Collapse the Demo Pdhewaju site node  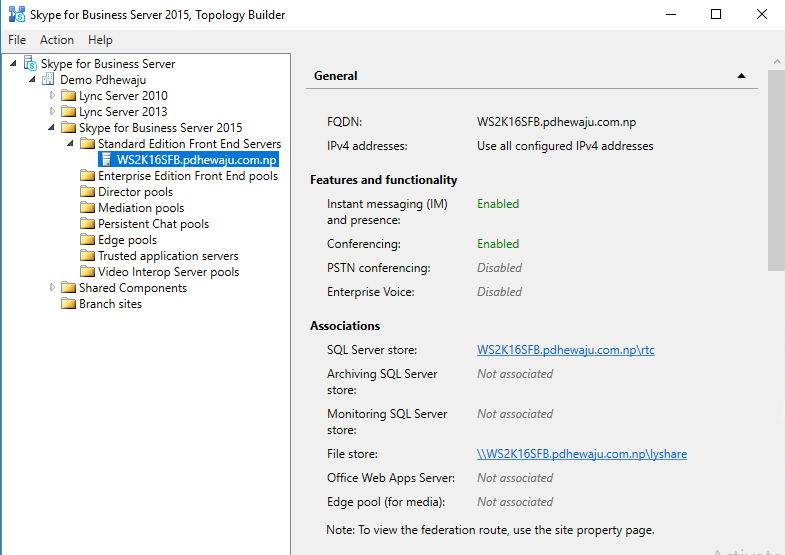click(x=33, y=79)
